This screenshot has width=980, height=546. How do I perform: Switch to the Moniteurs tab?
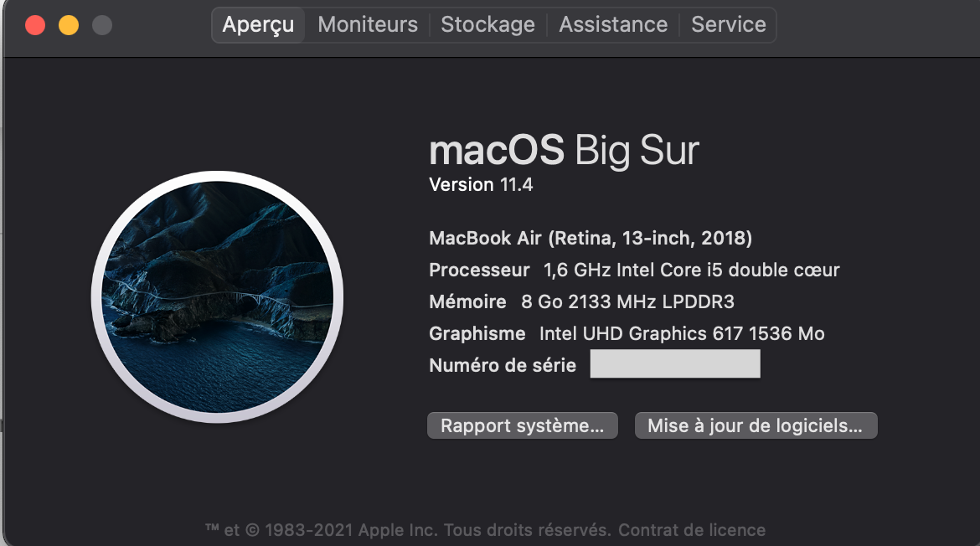[x=368, y=25]
